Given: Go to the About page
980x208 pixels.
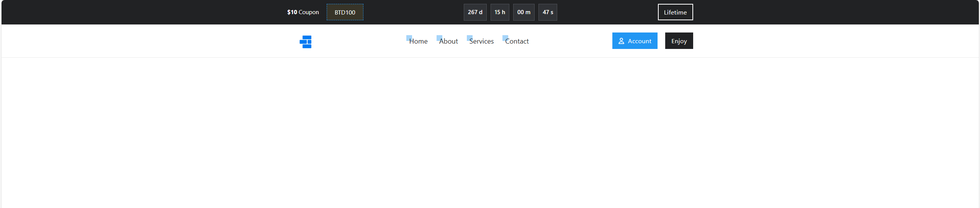Looking at the screenshot, I should click(448, 41).
